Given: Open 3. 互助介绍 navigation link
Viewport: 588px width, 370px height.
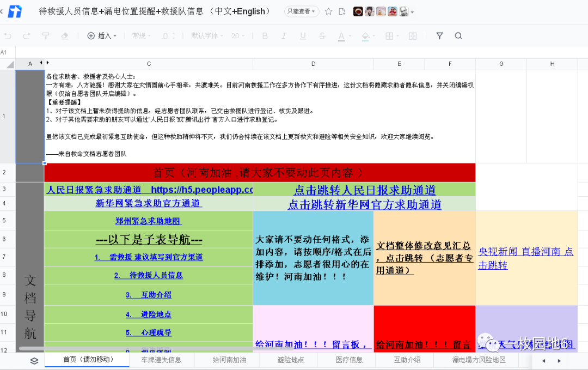Looking at the screenshot, I should tap(149, 295).
